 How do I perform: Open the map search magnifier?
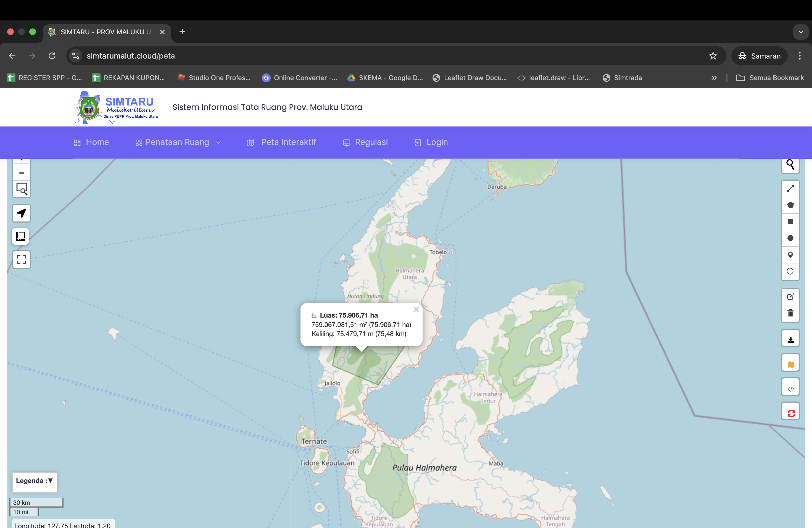point(790,165)
